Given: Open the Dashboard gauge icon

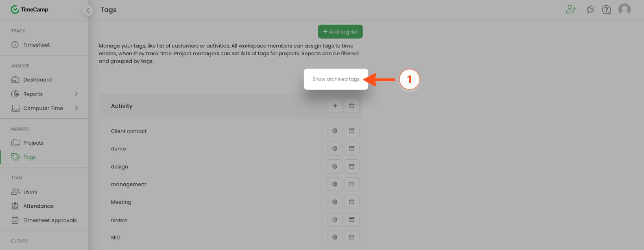Looking at the screenshot, I should (x=15, y=80).
